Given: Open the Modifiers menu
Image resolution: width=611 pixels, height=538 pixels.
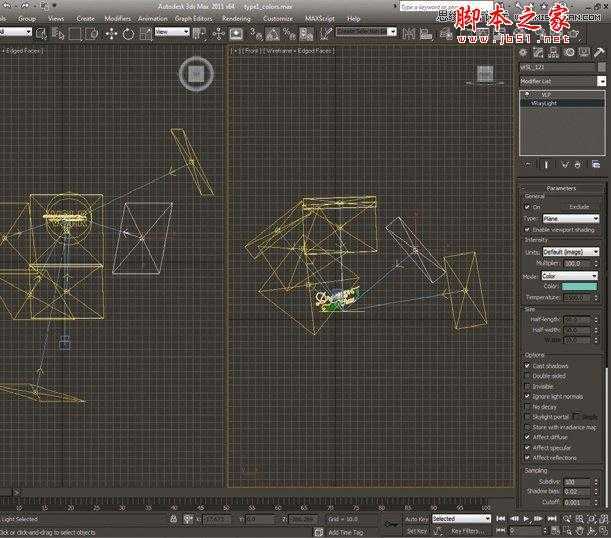Looking at the screenshot, I should (117, 19).
